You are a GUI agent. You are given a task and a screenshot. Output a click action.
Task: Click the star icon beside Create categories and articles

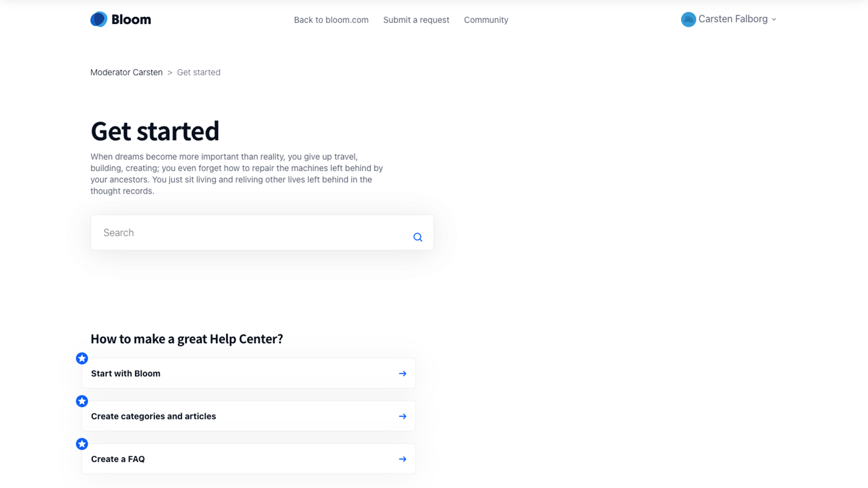click(x=82, y=401)
